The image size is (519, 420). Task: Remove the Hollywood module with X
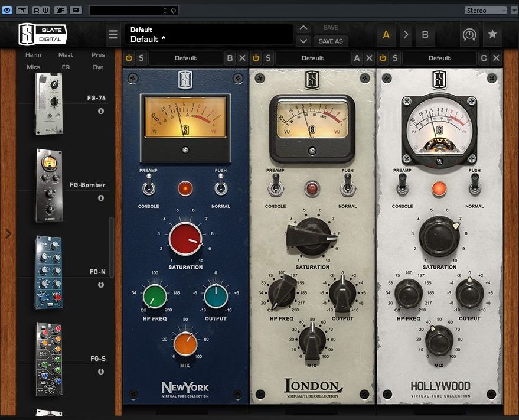coord(496,58)
